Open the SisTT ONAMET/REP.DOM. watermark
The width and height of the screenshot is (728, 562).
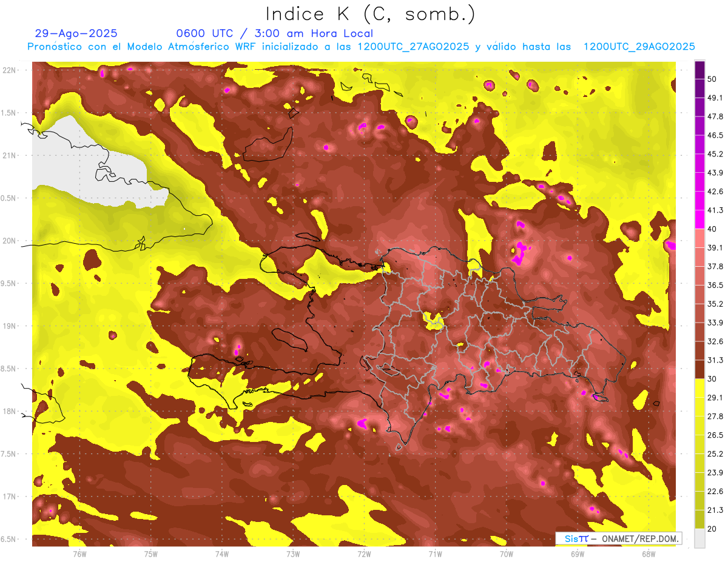[618, 538]
